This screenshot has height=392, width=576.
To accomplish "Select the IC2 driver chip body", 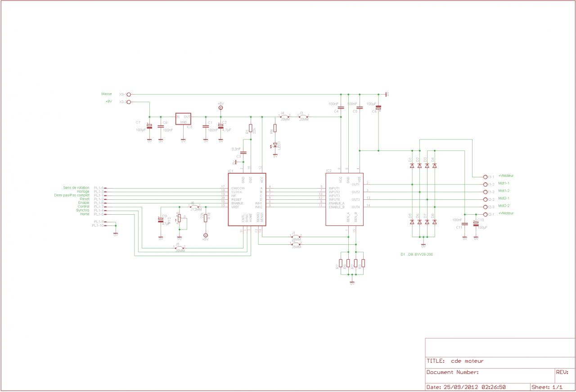I will point(344,199).
